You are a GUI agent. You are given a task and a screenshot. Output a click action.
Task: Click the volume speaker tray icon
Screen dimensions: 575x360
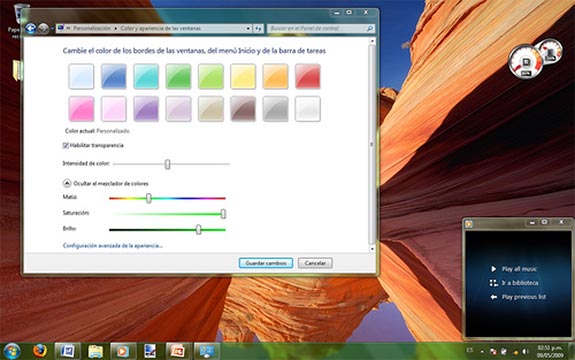pyautogui.click(x=525, y=352)
